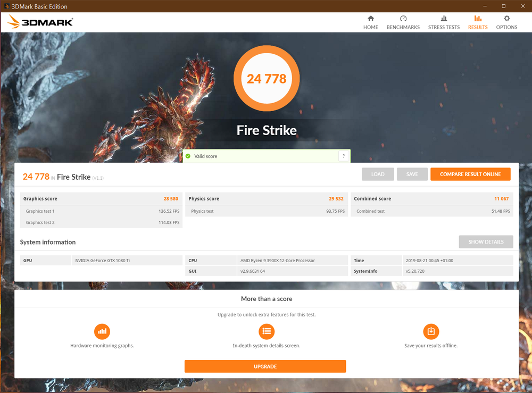The width and height of the screenshot is (532, 393).
Task: Switch to the BENCHMARKS tab label
Action: [403, 27]
